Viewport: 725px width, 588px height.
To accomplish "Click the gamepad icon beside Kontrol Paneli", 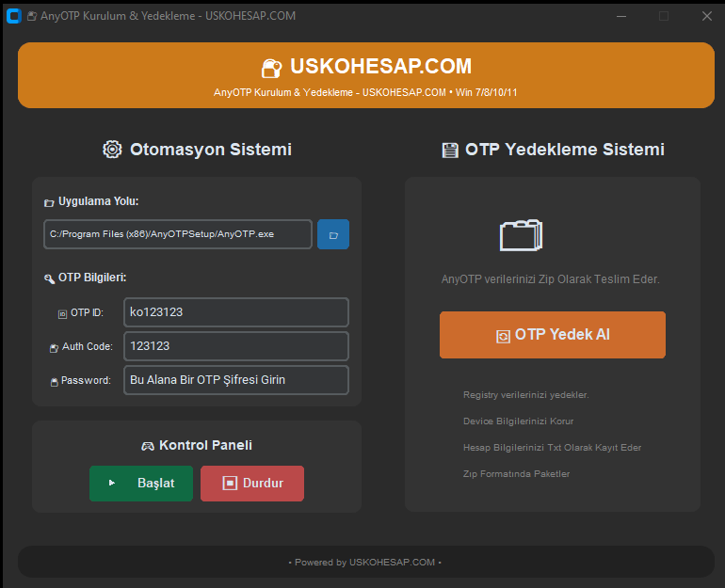I will 148,446.
